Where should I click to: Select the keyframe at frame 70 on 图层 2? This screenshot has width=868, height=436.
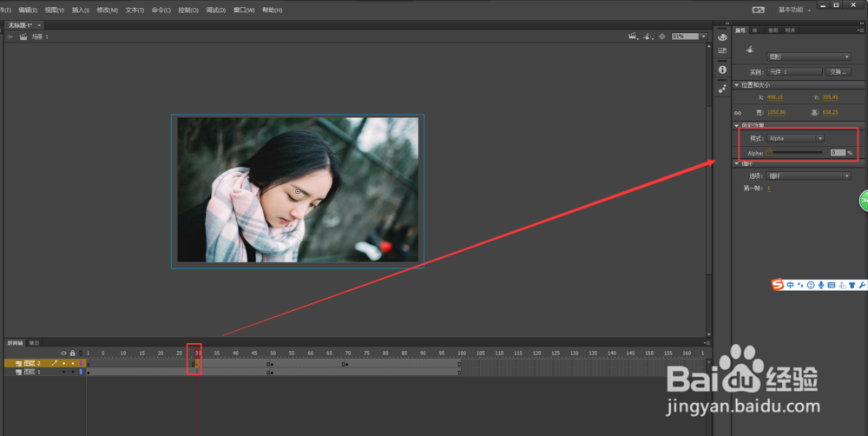[346, 364]
